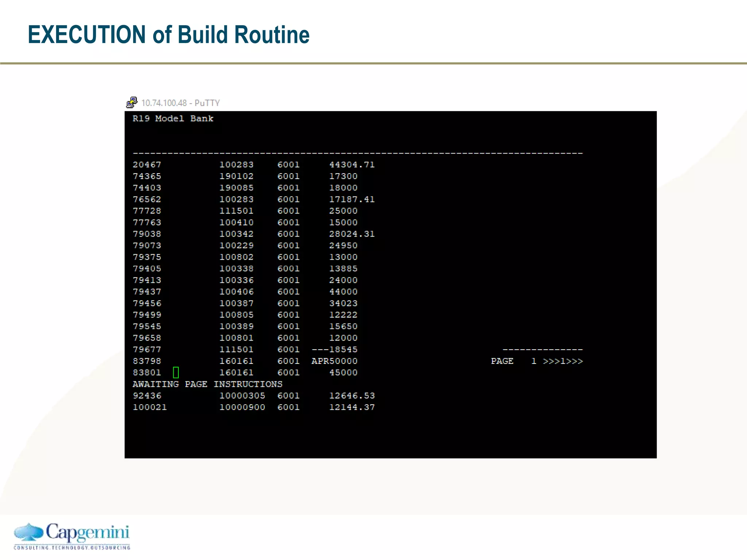This screenshot has height=560, width=747.
Task: Select amount 12144.37
Action: point(352,407)
